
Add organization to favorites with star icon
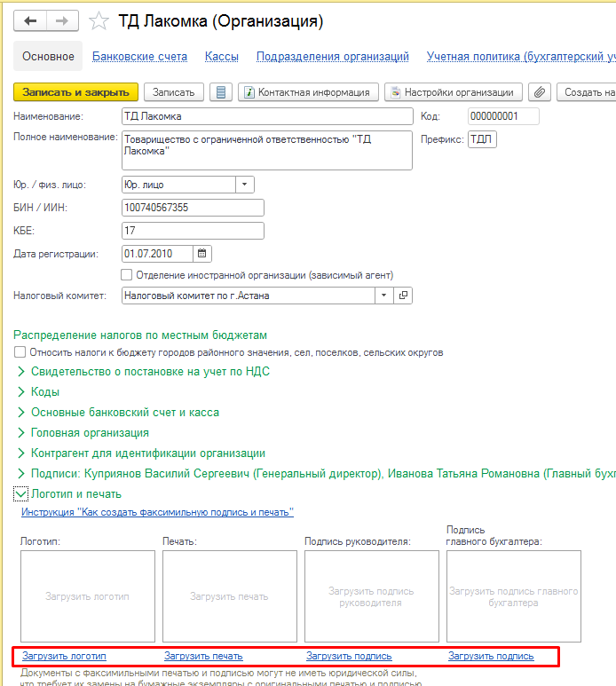point(100,20)
